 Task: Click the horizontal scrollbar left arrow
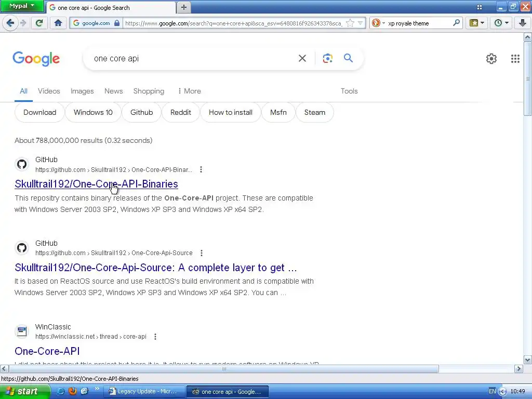(4, 368)
